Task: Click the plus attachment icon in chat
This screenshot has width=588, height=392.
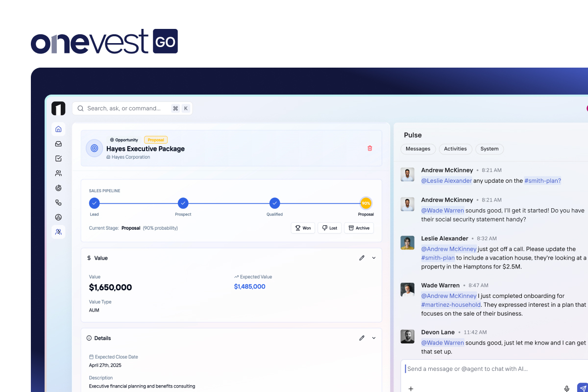Action: [x=411, y=389]
